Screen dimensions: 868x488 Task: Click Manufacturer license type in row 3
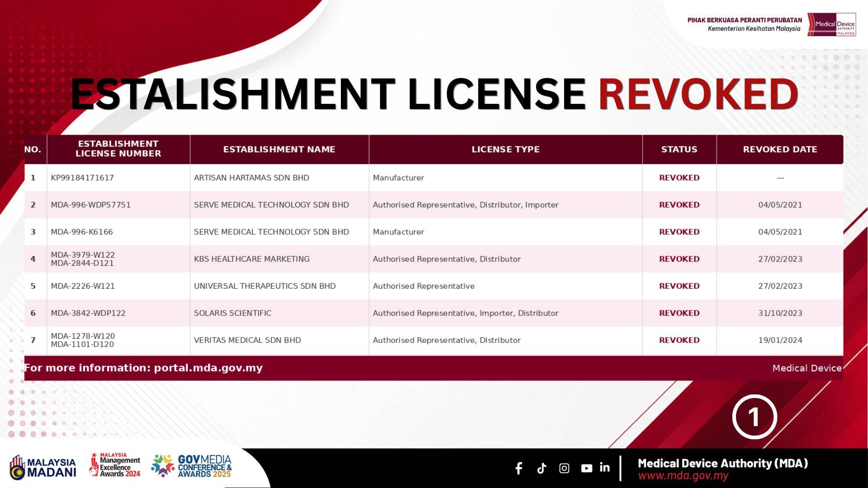coord(398,232)
